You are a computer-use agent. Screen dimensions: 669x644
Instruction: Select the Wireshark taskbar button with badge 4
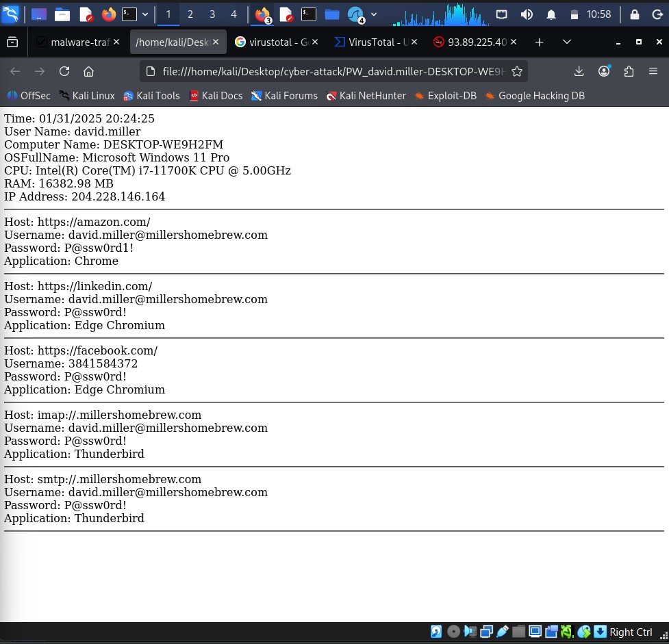coord(356,15)
